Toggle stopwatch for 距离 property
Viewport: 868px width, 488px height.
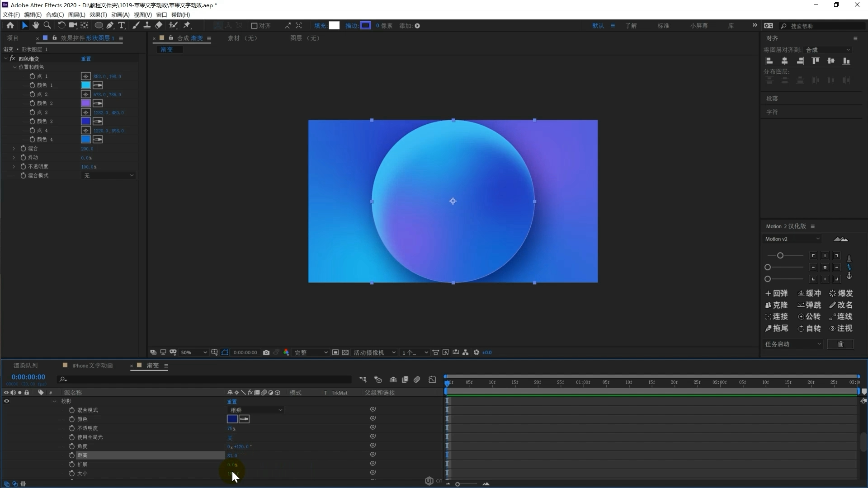(72, 455)
